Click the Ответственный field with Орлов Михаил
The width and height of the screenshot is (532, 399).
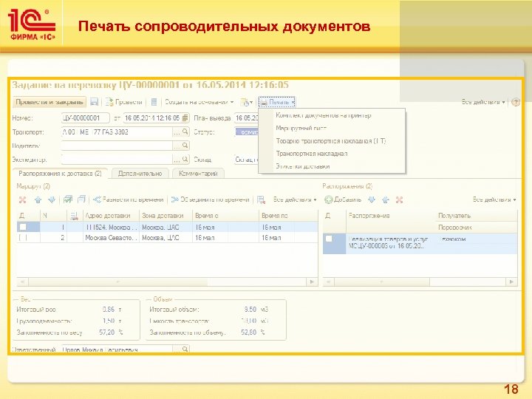(117, 349)
